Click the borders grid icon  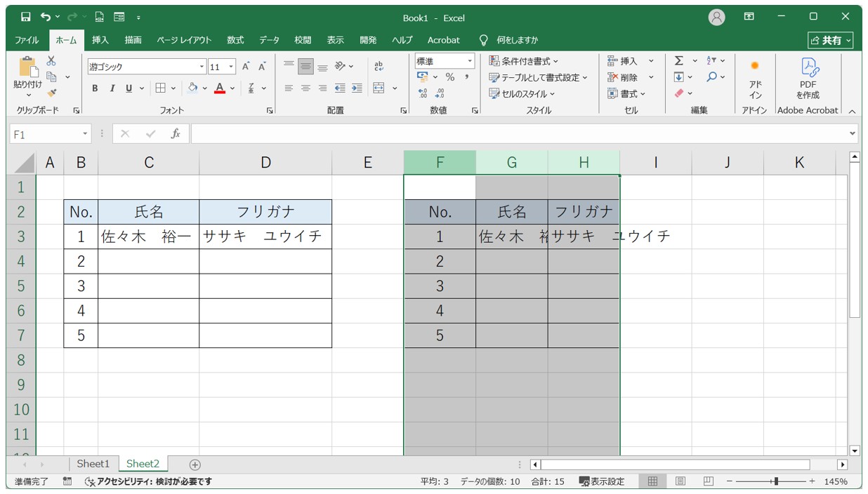point(160,88)
